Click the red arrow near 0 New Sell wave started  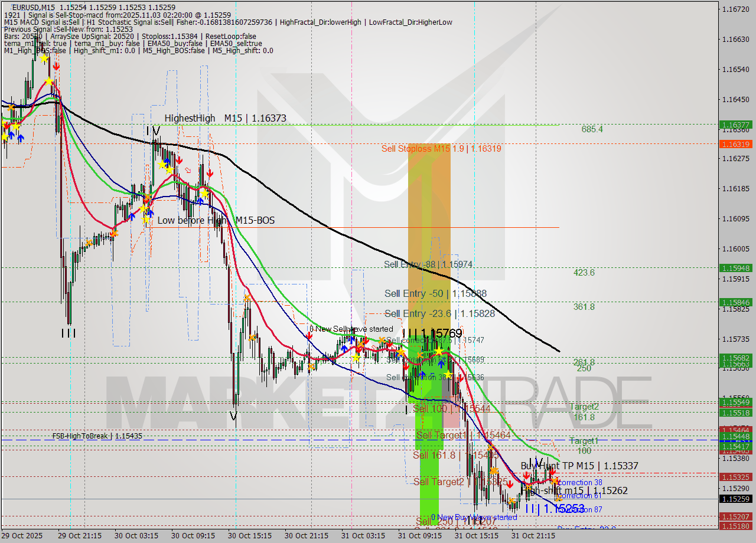point(309,335)
